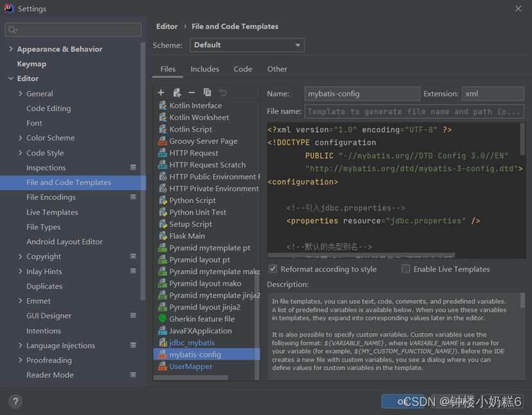532x415 pixels.
Task: Open File Types settings page
Action: pos(44,227)
